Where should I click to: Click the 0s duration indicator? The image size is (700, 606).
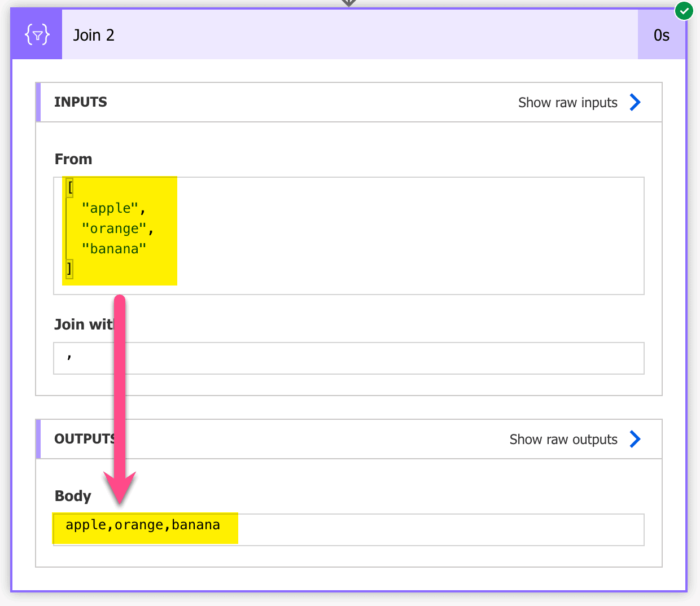[x=662, y=34]
